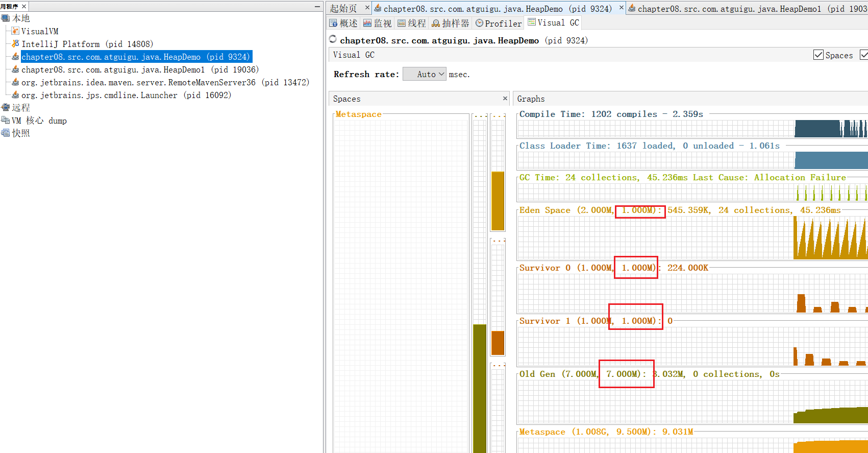This screenshot has height=453, width=868.
Task: Uncheck the Spaces checkbox
Action: pyautogui.click(x=818, y=55)
